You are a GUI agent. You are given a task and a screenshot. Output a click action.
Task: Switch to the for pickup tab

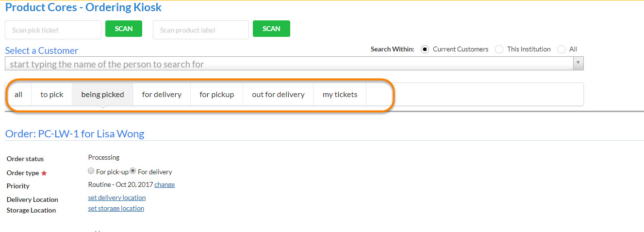pyautogui.click(x=216, y=95)
